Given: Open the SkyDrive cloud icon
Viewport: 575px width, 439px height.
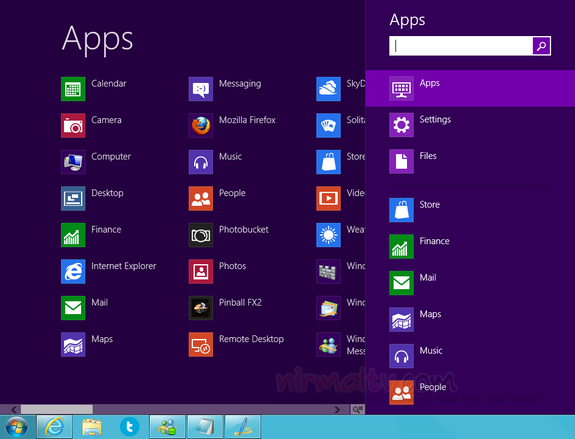Looking at the screenshot, I should pyautogui.click(x=328, y=89).
